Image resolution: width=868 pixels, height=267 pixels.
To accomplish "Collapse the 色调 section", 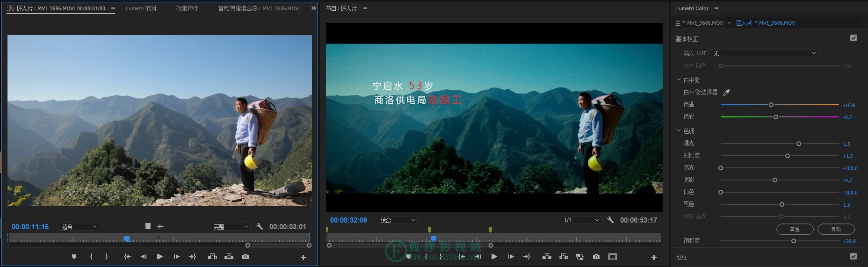I will [x=679, y=131].
